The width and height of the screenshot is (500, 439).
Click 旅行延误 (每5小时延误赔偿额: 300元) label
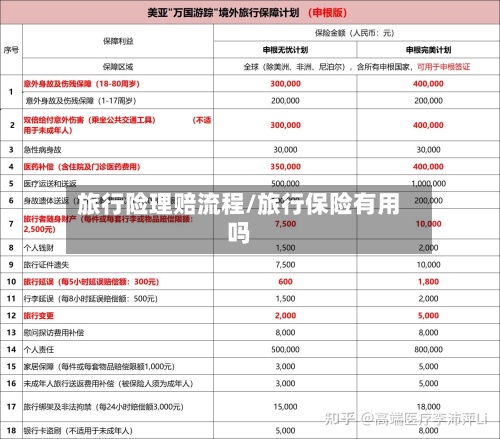click(91, 282)
